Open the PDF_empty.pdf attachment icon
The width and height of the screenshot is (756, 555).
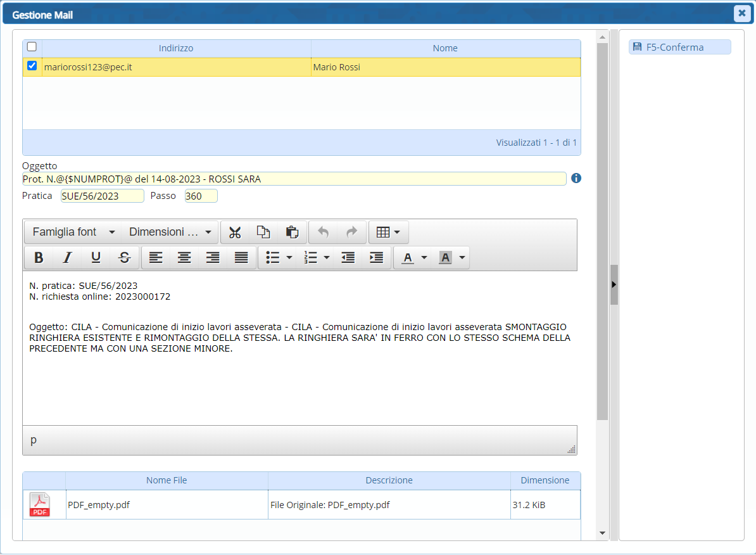(40, 505)
